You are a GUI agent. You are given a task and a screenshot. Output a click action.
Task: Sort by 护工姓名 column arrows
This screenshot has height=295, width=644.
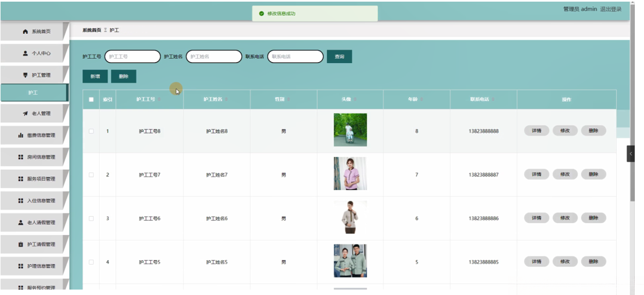tap(226, 100)
